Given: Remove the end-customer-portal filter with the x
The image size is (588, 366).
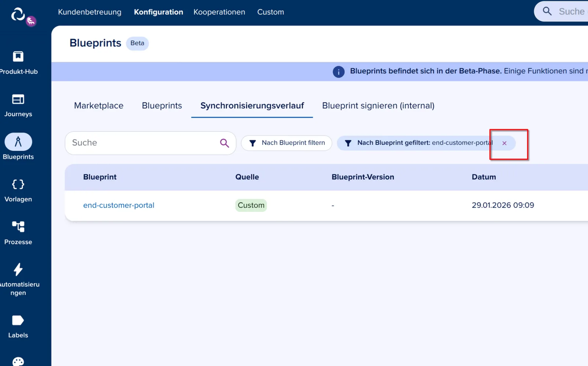Looking at the screenshot, I should [505, 143].
